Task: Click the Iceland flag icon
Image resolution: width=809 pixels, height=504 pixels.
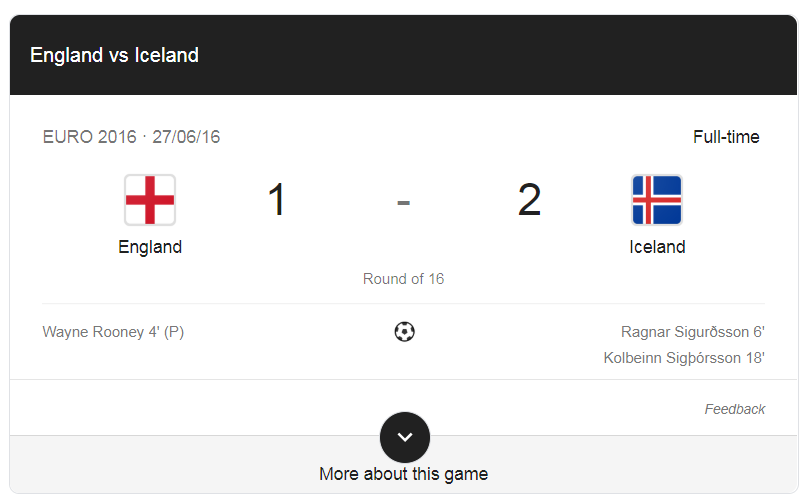Action: (x=657, y=200)
